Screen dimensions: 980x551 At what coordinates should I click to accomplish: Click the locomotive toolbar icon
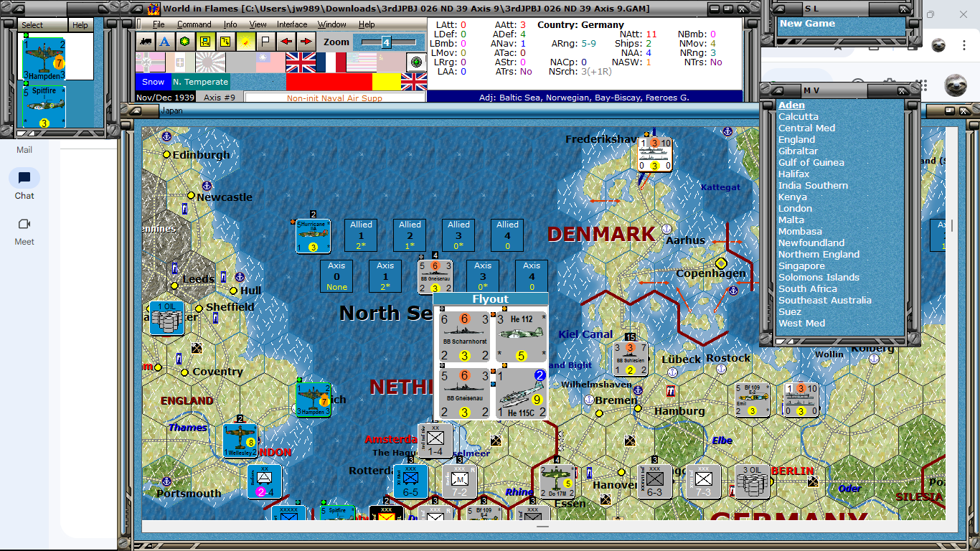145,42
